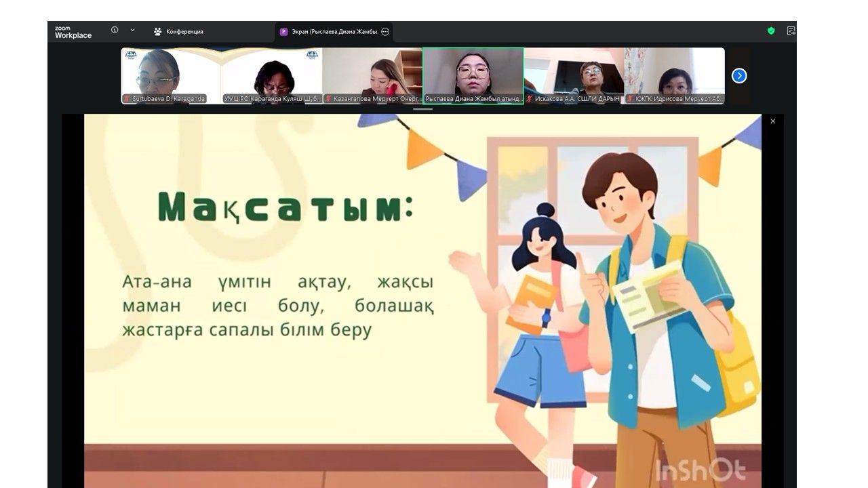
Task: Select УМЦ РО Караганда Куляш video thumbnail
Action: pos(272,72)
